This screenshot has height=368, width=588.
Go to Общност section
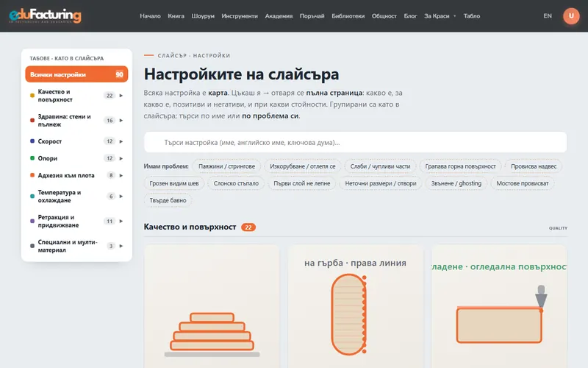click(x=384, y=15)
